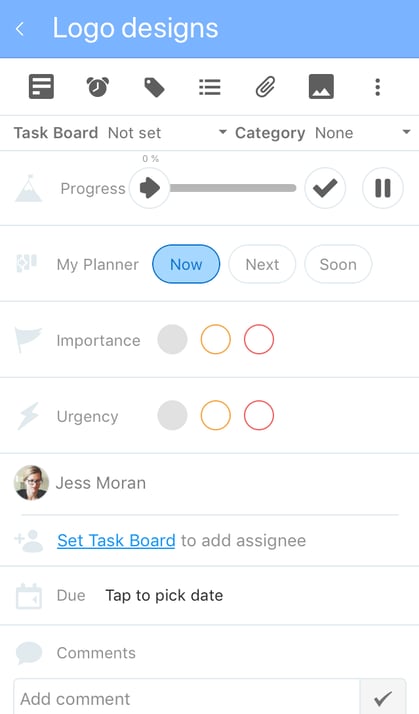Mark task complete with progress checkmark
Screen dimensions: 419x714
[x=325, y=188]
